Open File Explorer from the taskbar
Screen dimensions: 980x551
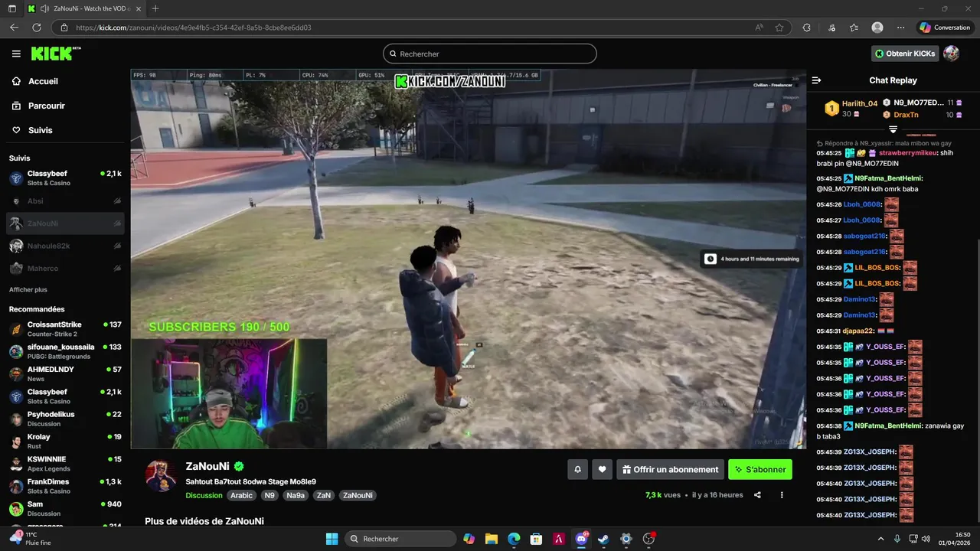(x=492, y=539)
